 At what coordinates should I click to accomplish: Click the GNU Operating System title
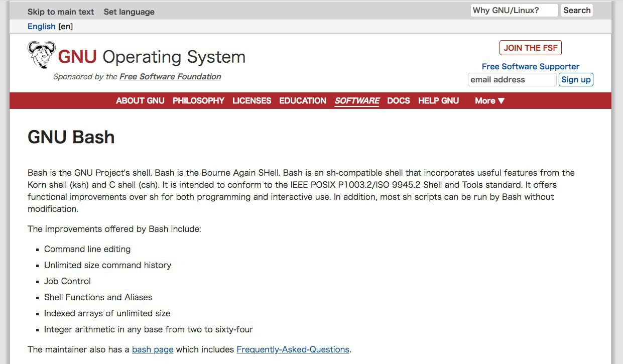click(x=152, y=57)
